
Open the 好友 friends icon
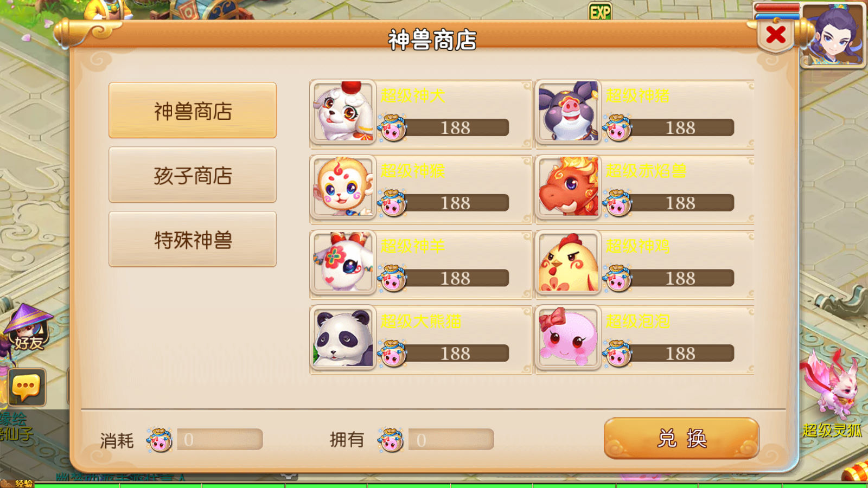pyautogui.click(x=28, y=328)
